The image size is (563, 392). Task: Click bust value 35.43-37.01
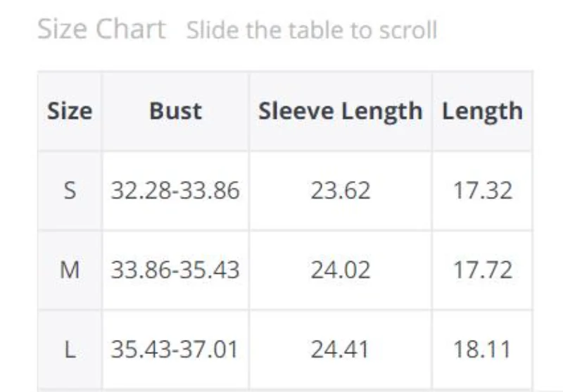tap(175, 349)
